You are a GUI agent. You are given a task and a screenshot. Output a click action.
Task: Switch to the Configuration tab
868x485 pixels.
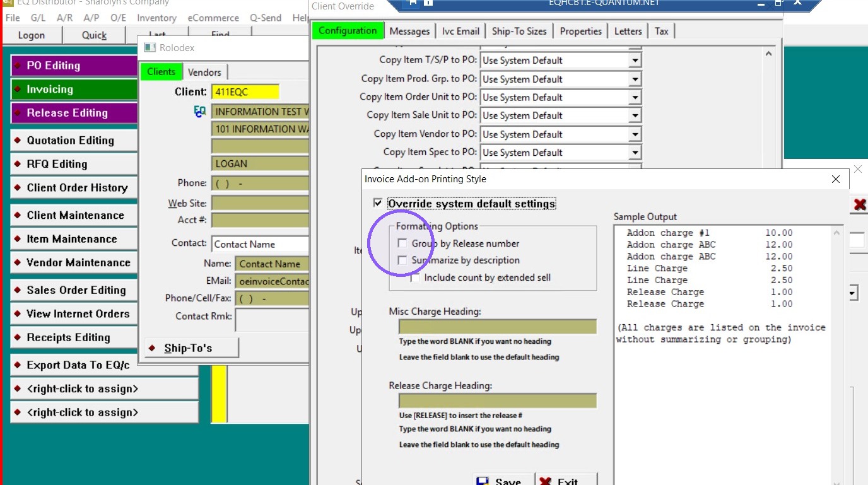(348, 30)
